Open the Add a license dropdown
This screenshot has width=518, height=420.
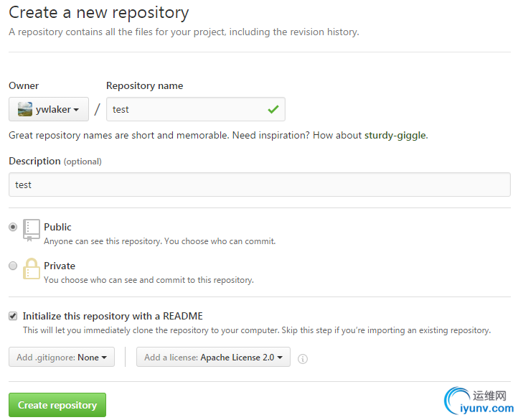click(213, 357)
